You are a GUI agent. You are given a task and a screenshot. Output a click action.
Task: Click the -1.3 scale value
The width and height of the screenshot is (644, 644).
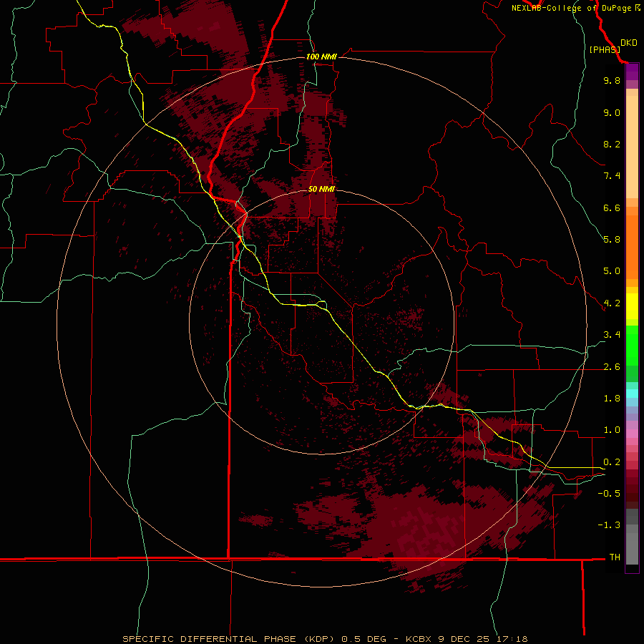[609, 525]
